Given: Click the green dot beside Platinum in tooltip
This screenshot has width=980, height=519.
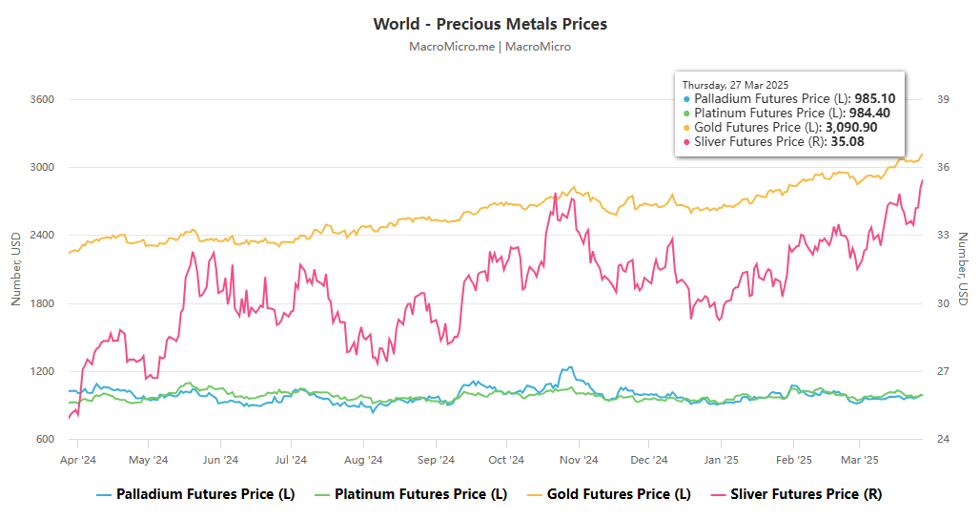Looking at the screenshot, I should coord(688,114).
